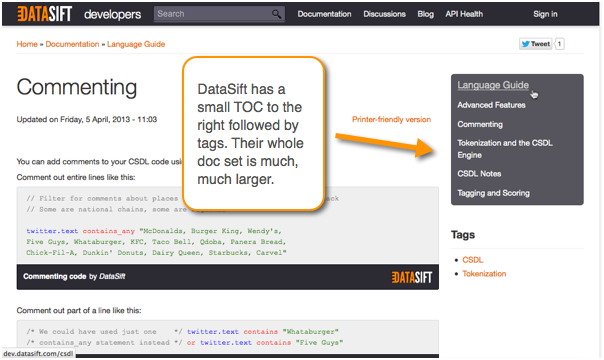604x360 pixels.
Task: Click code line starting 'Chick-Fil-A, Dunkin'
Action: point(156,253)
